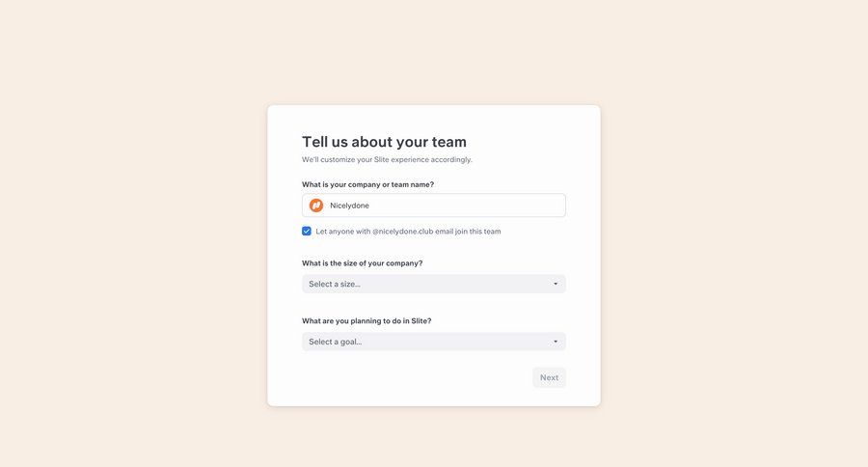Image resolution: width=868 pixels, height=467 pixels.
Task: Click the arrow icon on size dropdown
Action: (556, 284)
